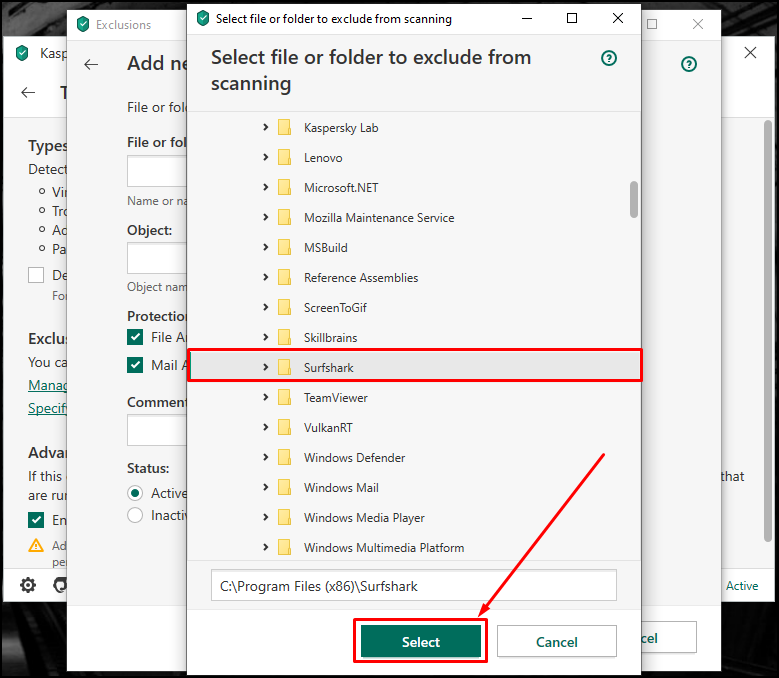Close the main Kaspersky window

[750, 53]
